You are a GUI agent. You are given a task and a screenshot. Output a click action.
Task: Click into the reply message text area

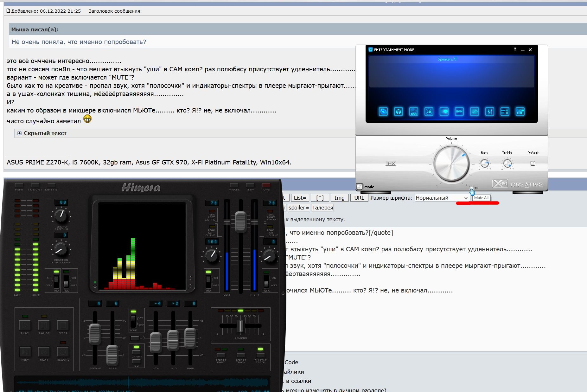436,289
